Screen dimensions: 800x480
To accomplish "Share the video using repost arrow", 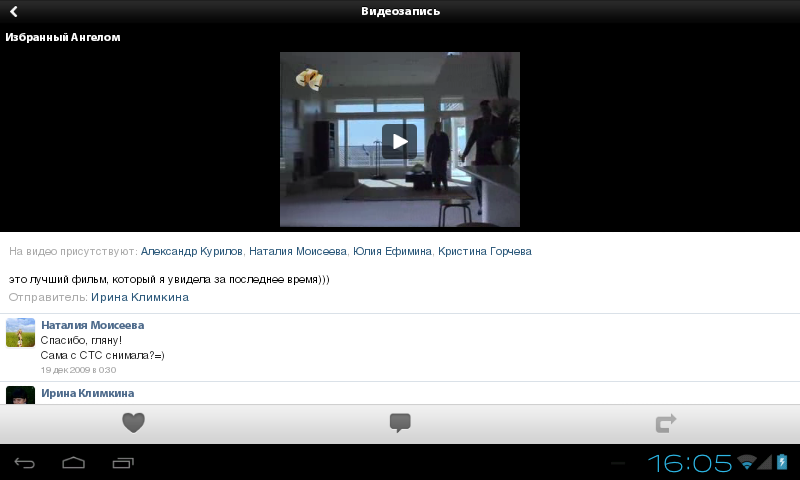I will tap(666, 423).
